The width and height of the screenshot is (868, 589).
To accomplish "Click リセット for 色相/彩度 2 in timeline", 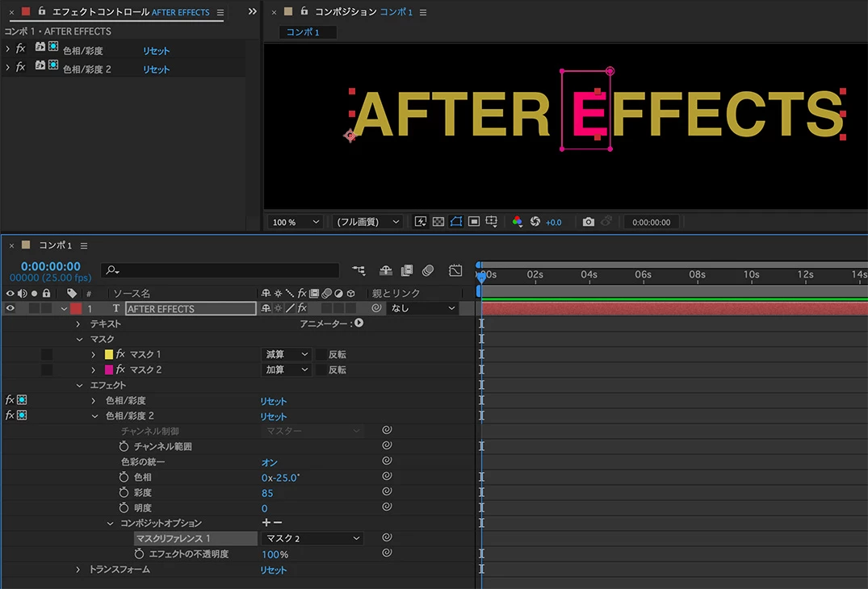I will point(274,416).
